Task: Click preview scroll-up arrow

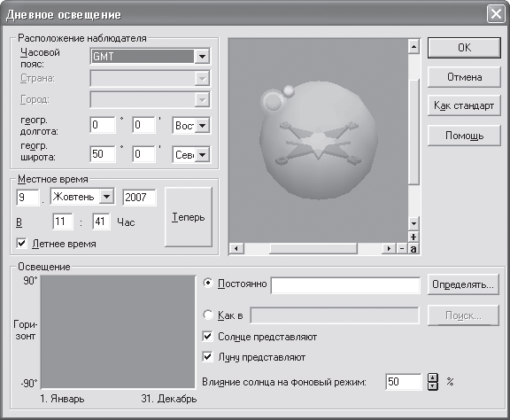Action: (x=413, y=47)
